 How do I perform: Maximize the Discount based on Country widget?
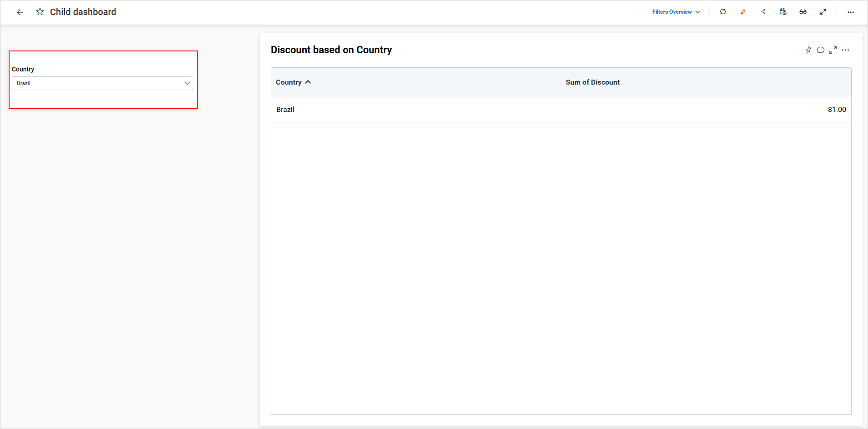click(833, 50)
